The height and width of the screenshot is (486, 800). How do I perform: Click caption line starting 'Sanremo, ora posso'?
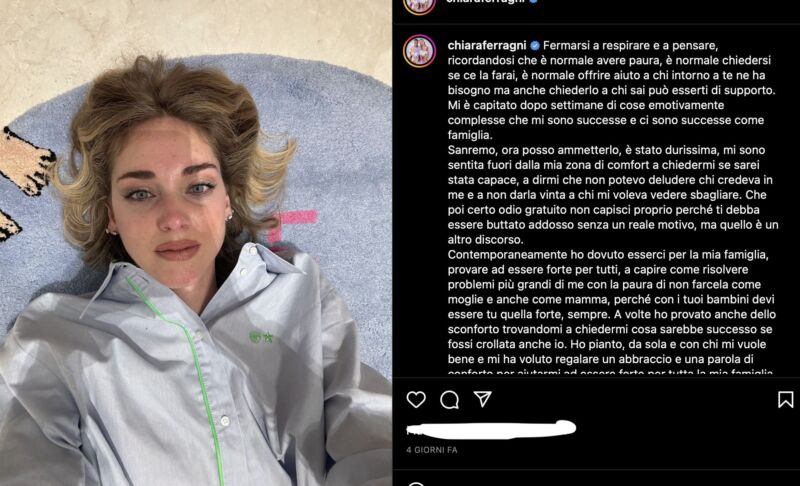606,150
